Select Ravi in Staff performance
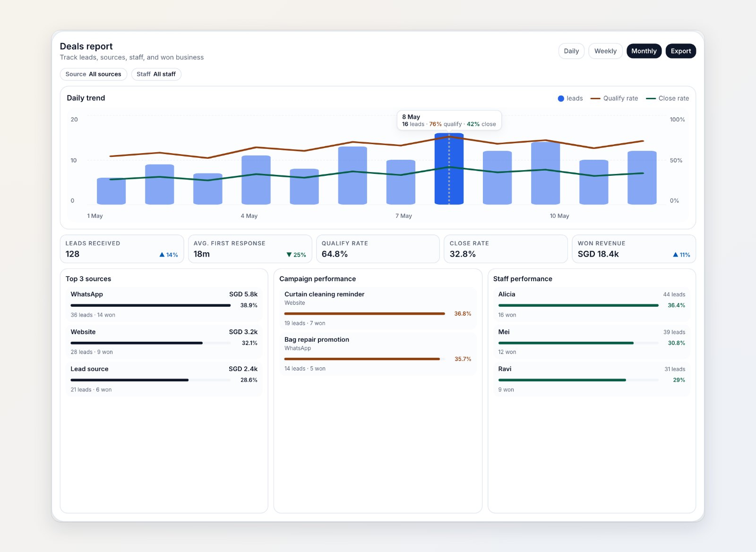756x552 pixels. pyautogui.click(x=592, y=379)
